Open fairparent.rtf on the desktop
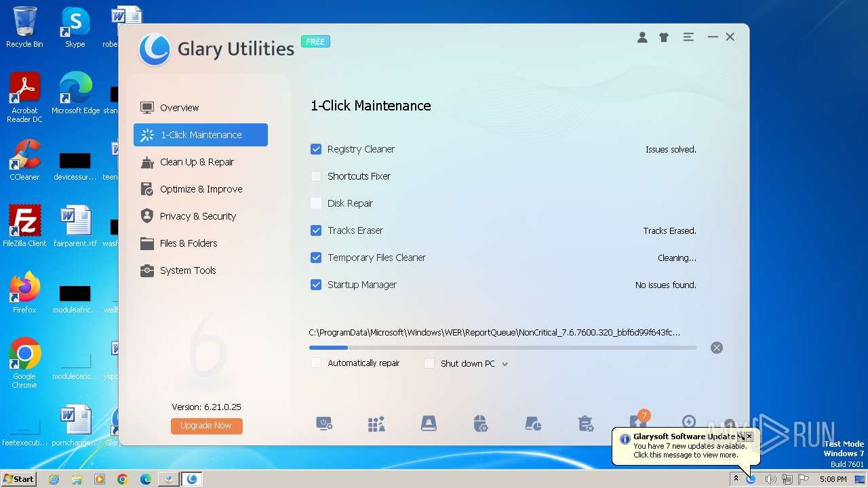 pos(75,226)
